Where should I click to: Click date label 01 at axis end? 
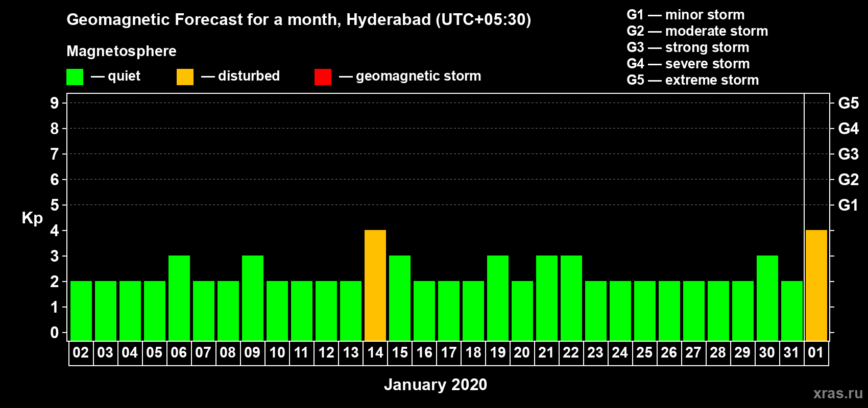[x=816, y=352]
